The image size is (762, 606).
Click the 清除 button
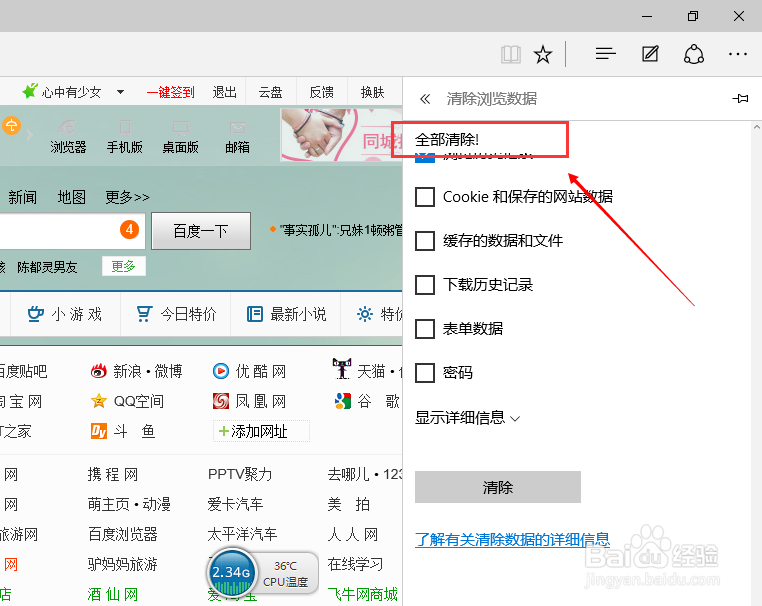[x=498, y=487]
